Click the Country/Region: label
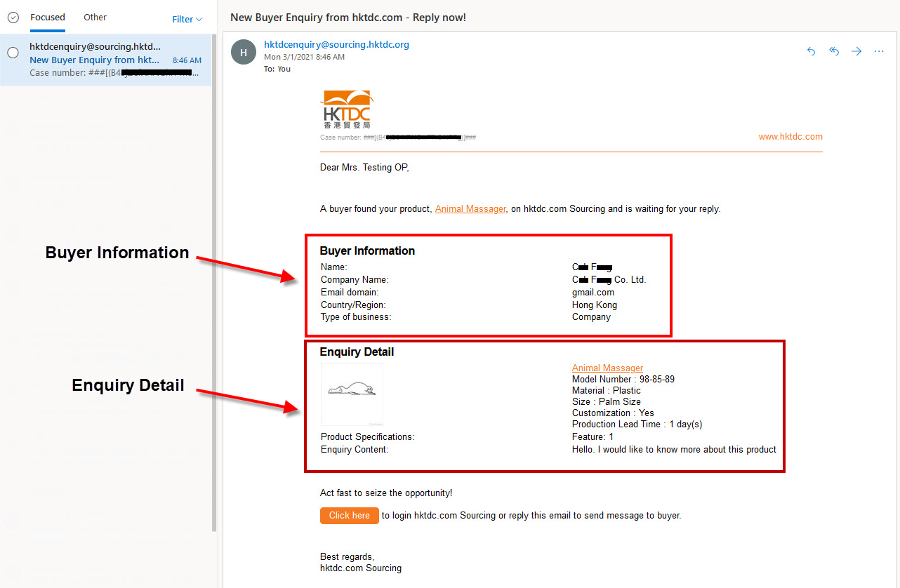Screen dimensions: 900x588 pyautogui.click(x=353, y=305)
